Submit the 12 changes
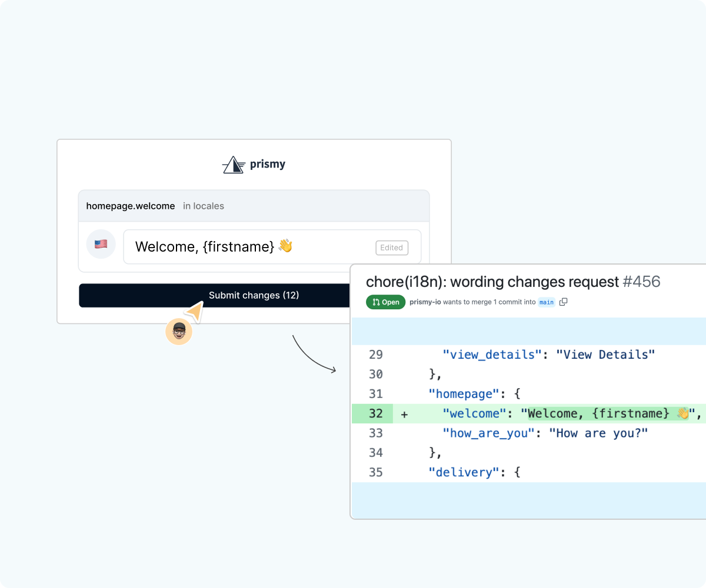 215,295
